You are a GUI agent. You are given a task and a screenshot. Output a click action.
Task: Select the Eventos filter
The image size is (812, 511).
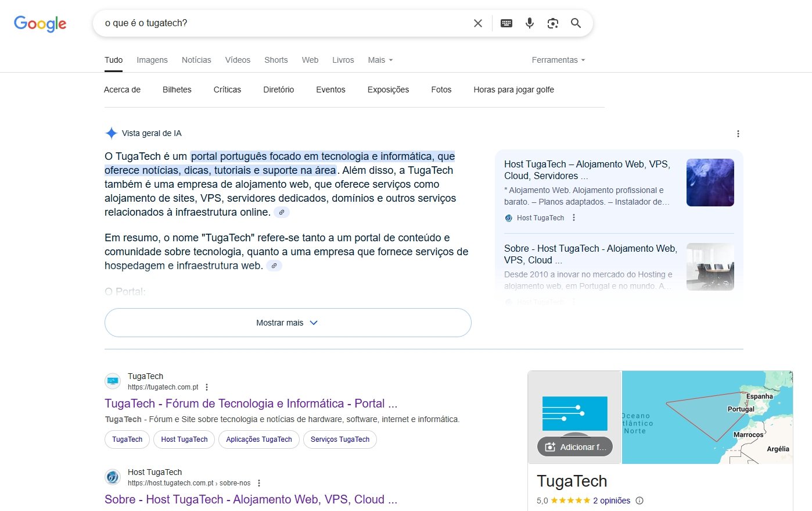coord(330,90)
